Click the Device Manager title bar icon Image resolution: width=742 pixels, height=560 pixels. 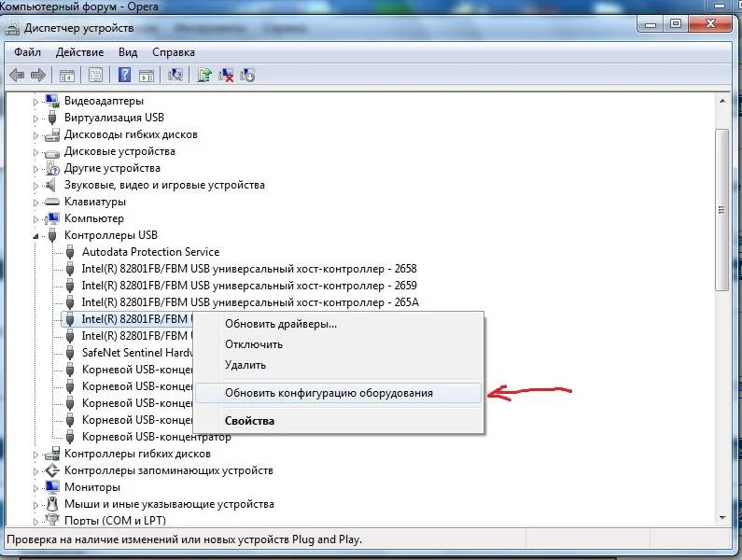[x=12, y=28]
